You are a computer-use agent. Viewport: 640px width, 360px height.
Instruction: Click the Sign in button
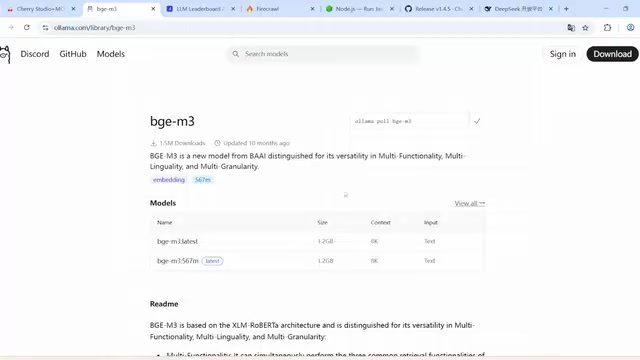point(562,54)
